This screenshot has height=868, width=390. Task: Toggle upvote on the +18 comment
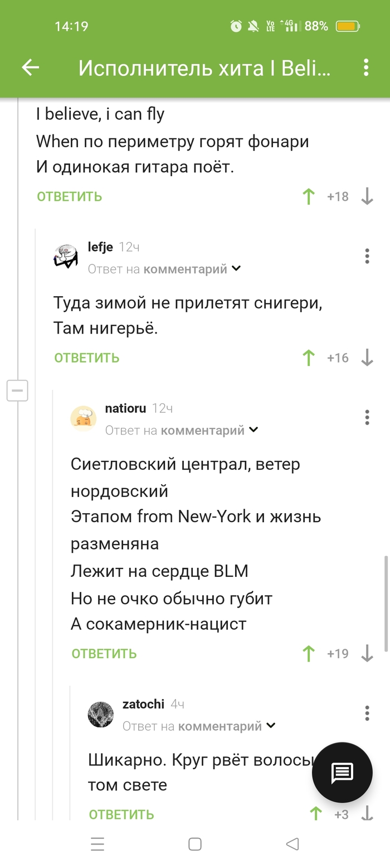[308, 197]
